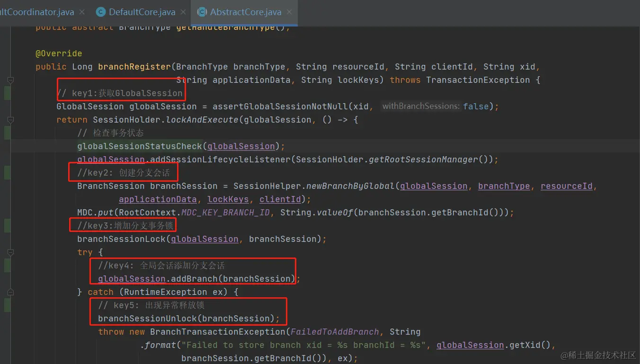
Task: Click the comment key2: 创建分支会话
Action: (x=124, y=173)
